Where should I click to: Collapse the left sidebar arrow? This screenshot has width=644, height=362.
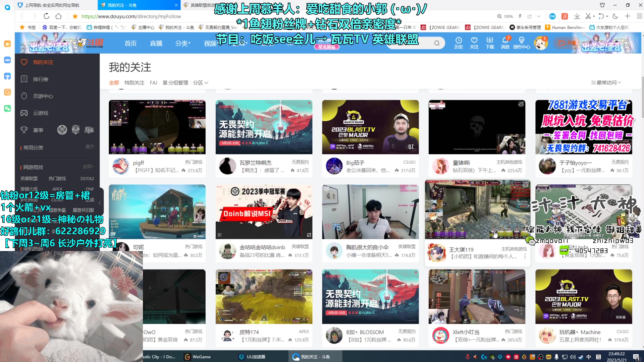pyautogui.click(x=100, y=203)
